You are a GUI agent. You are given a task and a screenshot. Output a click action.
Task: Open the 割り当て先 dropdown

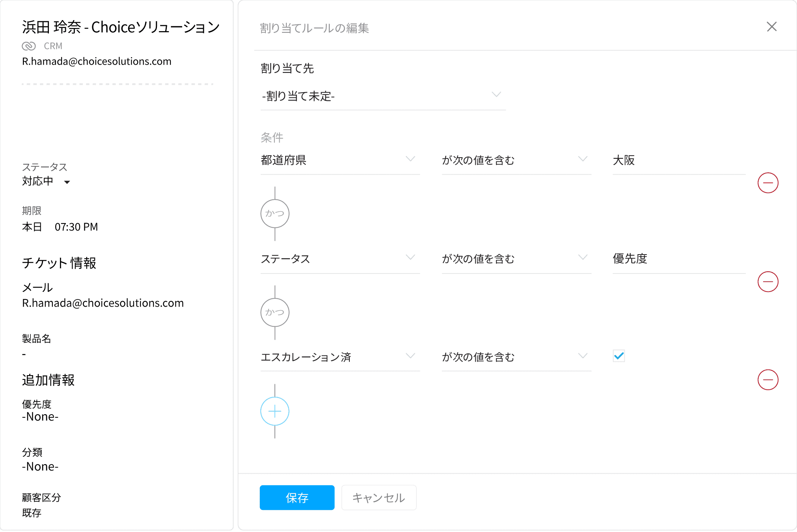[383, 96]
